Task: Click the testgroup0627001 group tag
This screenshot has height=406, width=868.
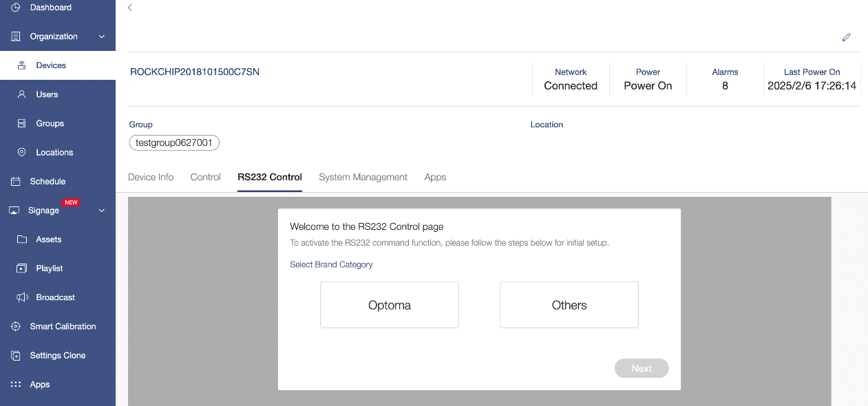Action: click(x=174, y=142)
